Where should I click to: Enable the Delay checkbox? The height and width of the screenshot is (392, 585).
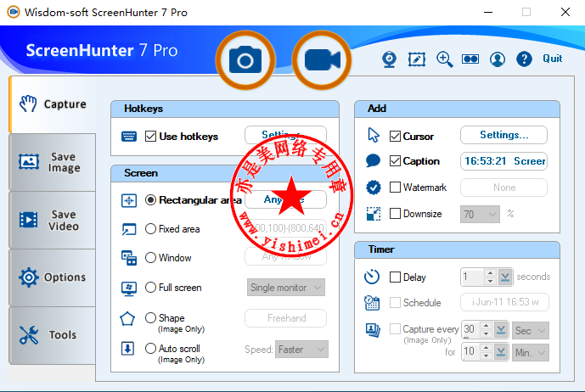click(x=395, y=277)
